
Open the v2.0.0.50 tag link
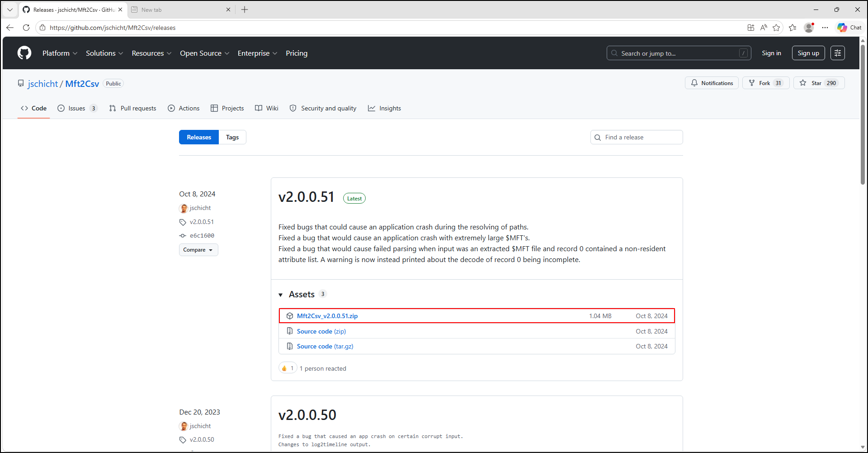point(202,439)
